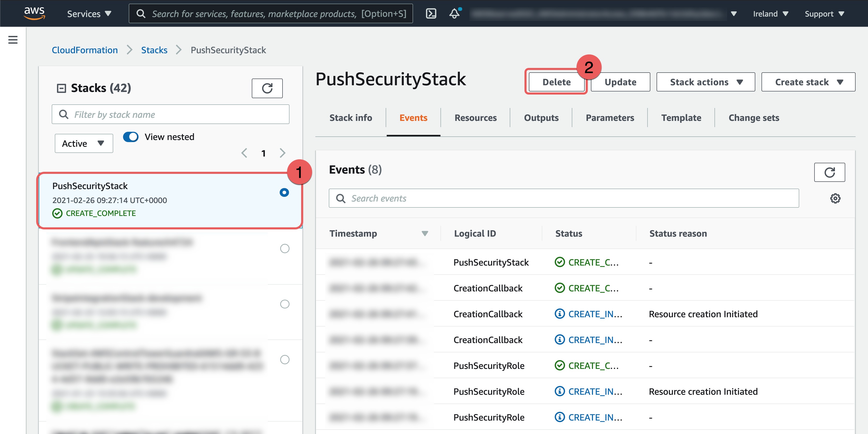Switch to the Template tab
The width and height of the screenshot is (868, 434).
tap(681, 118)
